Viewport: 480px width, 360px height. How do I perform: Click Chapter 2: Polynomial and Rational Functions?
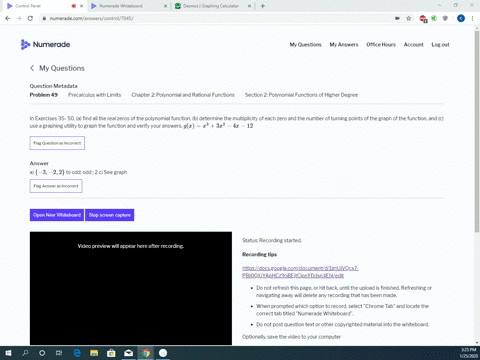183,95
